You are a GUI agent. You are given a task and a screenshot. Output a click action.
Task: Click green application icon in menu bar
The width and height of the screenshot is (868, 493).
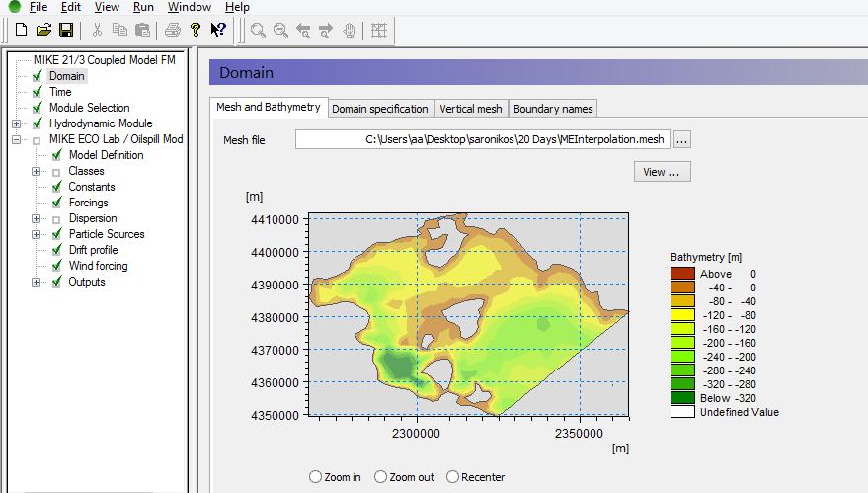tap(15, 7)
